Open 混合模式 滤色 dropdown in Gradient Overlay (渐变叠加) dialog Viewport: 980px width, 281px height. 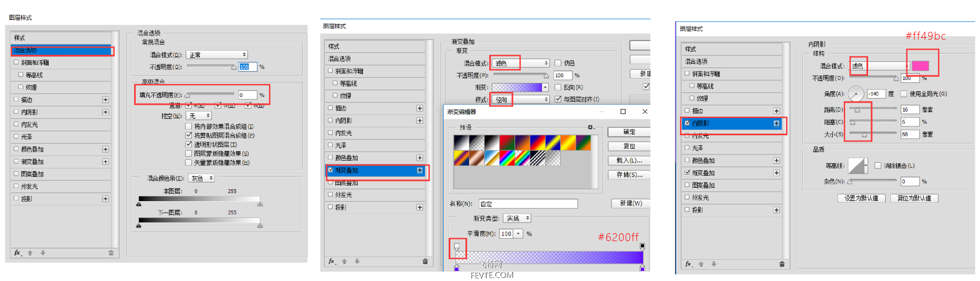(520, 63)
